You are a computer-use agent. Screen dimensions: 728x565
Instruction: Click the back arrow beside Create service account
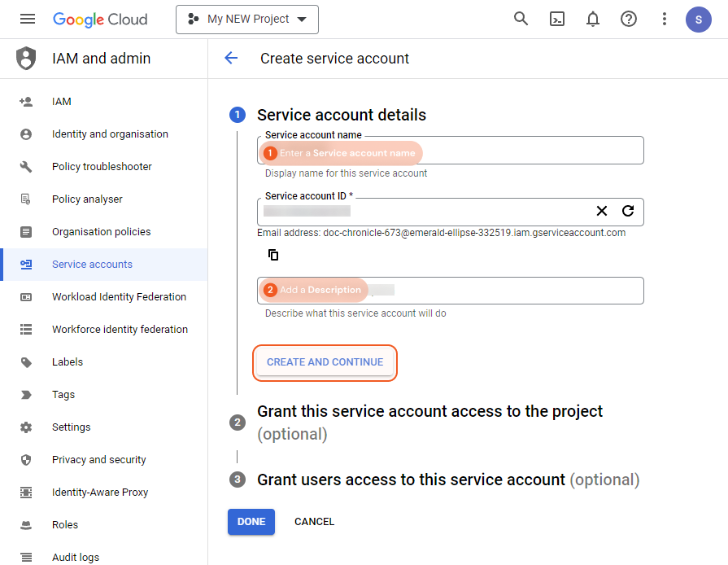point(231,58)
